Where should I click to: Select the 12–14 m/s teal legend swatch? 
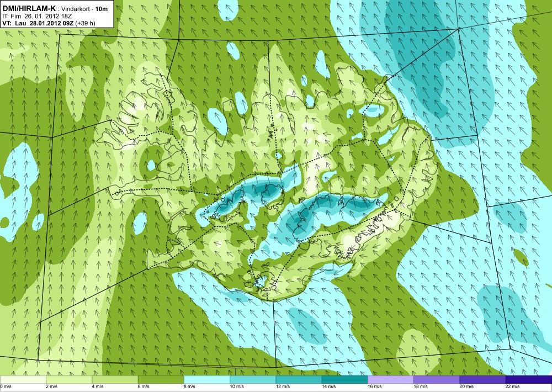tap(299, 380)
